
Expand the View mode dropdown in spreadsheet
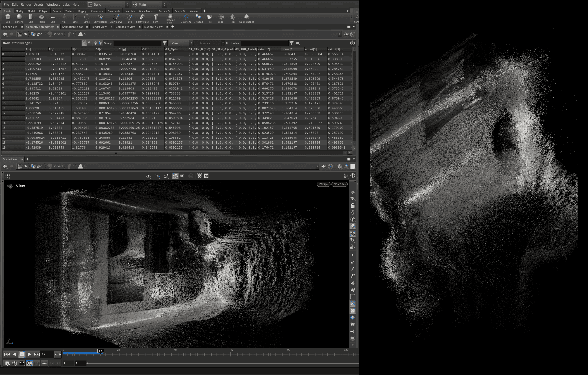[x=181, y=43]
